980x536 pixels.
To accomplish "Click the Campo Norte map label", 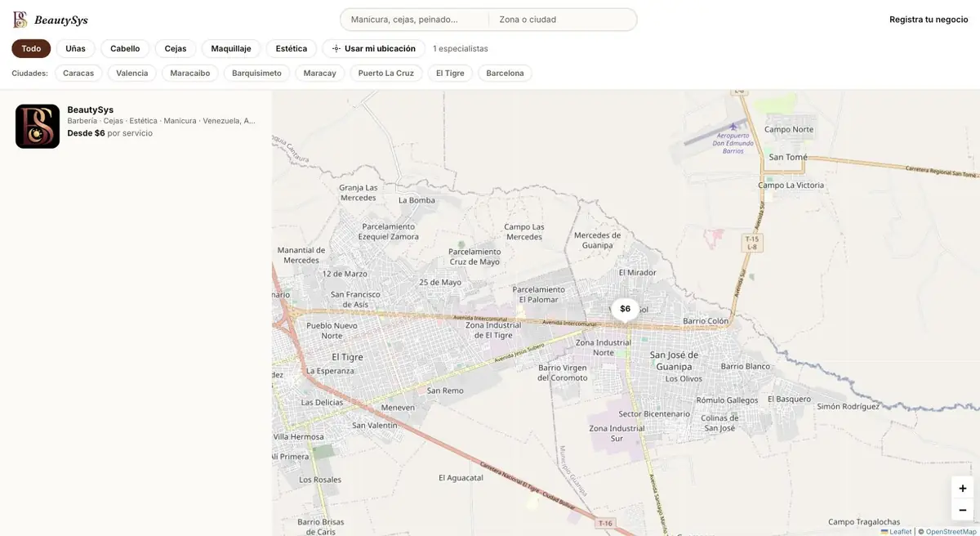I will (x=789, y=129).
